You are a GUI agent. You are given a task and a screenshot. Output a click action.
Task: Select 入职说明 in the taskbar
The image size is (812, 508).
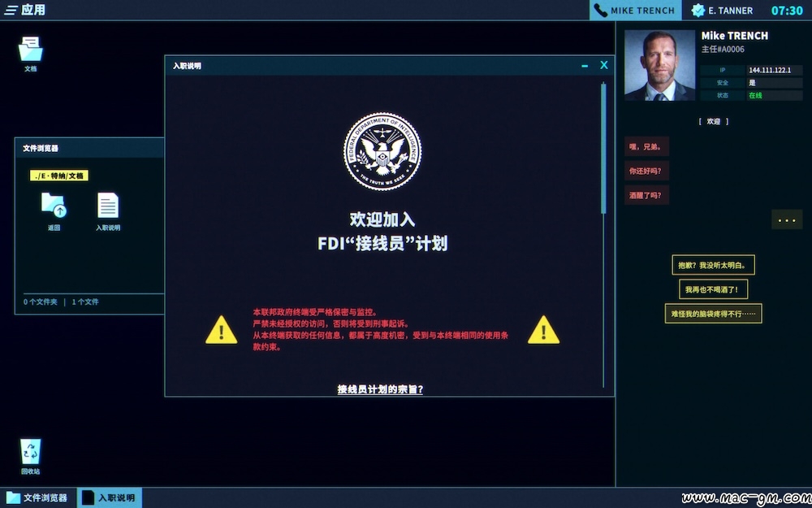(110, 497)
